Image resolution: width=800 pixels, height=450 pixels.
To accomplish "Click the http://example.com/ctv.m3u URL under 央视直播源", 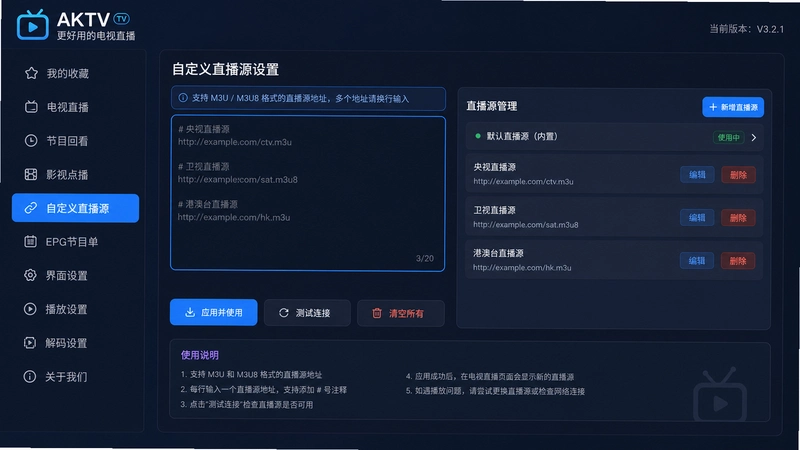I will tap(523, 182).
